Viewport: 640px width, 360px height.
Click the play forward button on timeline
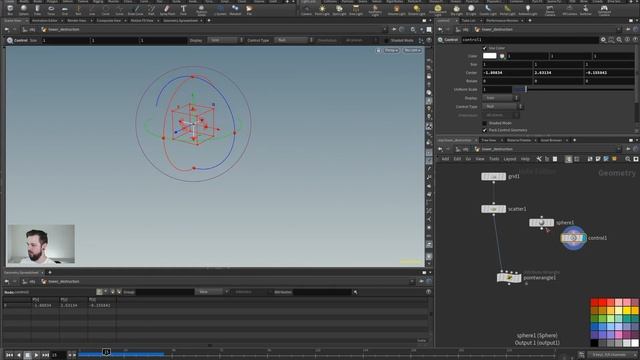[36, 355]
